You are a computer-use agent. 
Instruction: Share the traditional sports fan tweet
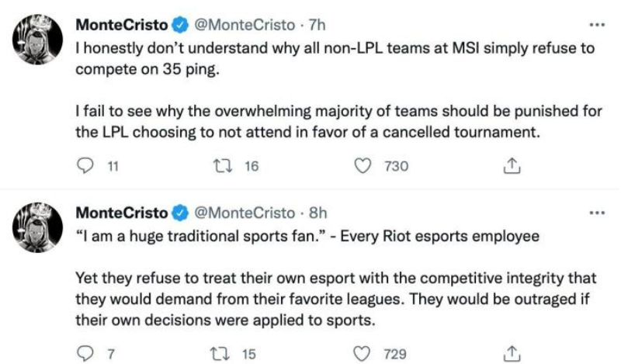click(x=511, y=353)
